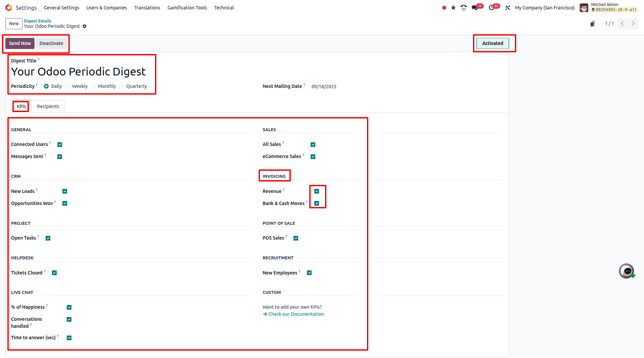
Task: Open the Gamification Tools menu
Action: point(187,8)
